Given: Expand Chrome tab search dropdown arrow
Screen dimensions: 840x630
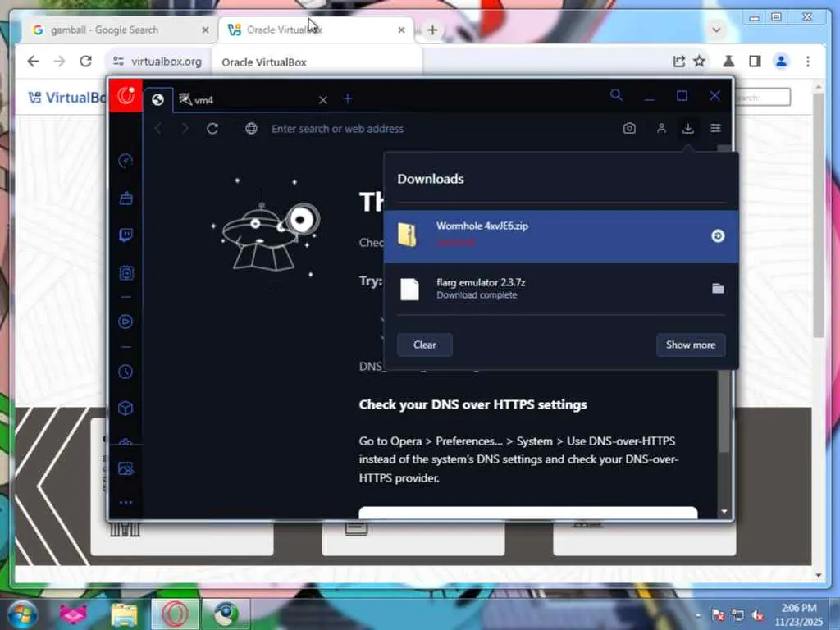Looking at the screenshot, I should 716,30.
